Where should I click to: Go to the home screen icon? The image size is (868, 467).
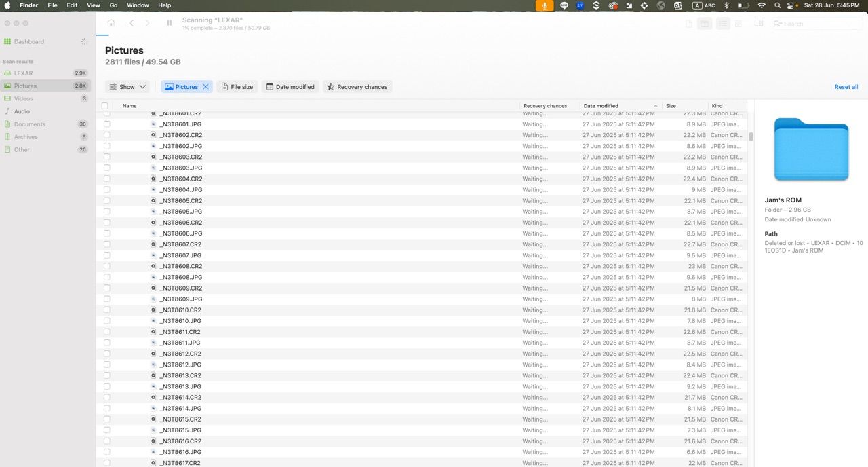coord(111,23)
